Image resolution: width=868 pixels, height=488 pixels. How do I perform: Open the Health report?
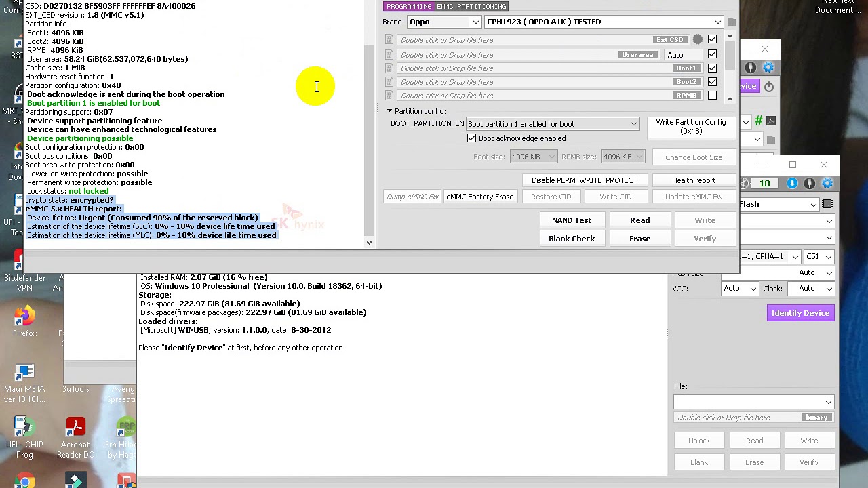[694, 180]
